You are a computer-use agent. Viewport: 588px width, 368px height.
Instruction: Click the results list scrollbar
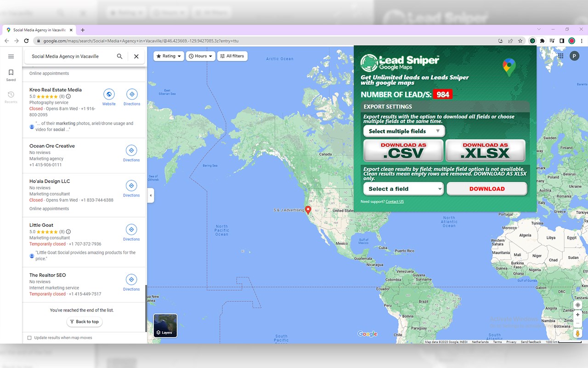click(x=146, y=308)
